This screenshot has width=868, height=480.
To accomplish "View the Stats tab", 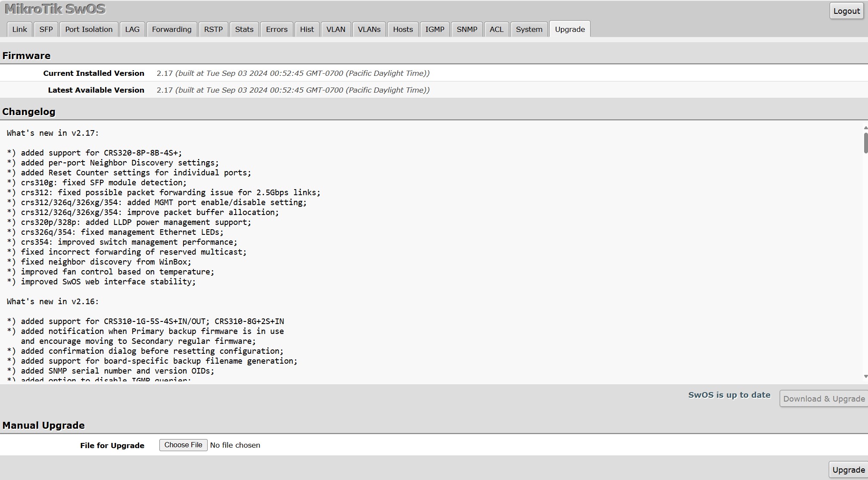I will click(x=244, y=29).
